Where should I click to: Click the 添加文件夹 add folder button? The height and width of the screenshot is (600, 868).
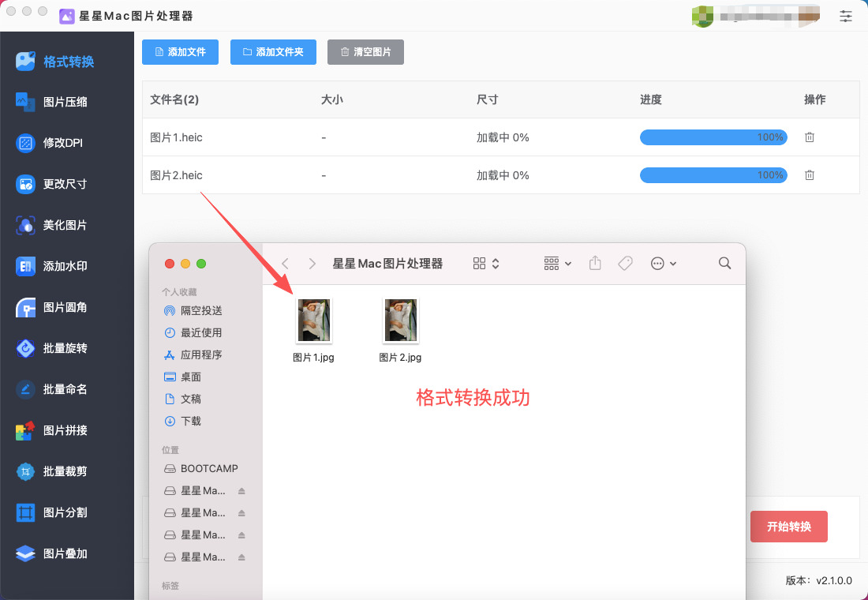click(273, 52)
